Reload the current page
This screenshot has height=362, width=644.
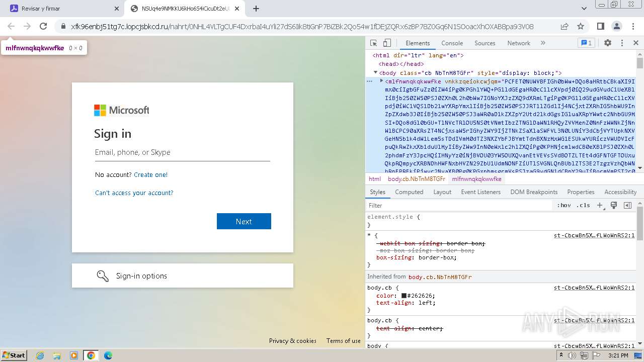[x=43, y=26]
